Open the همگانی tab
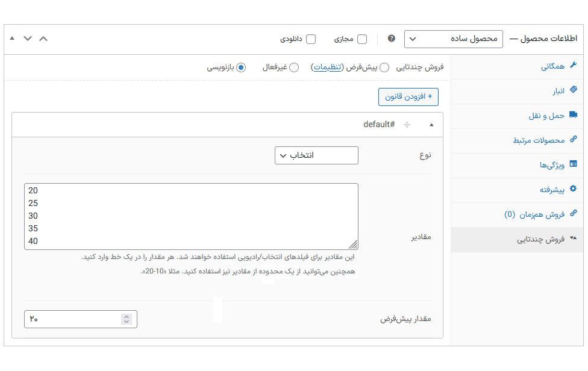Image resolution: width=588 pixels, height=371 pixels. [517, 67]
